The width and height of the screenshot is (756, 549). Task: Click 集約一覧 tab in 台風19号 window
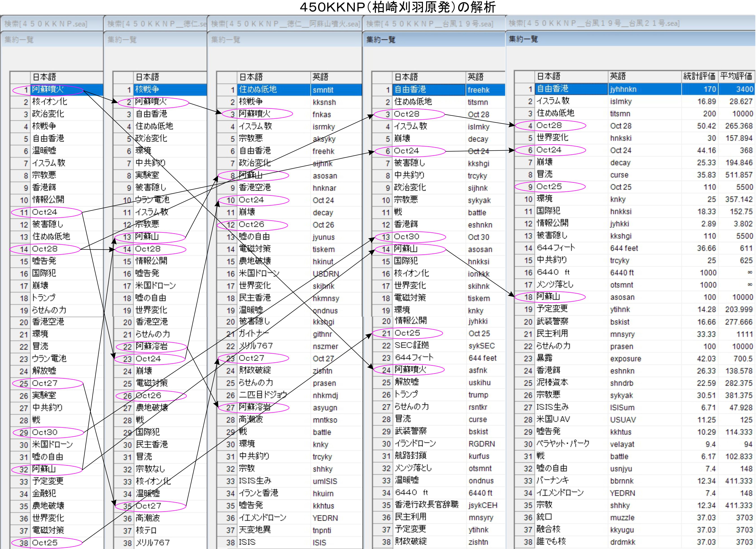point(381,40)
